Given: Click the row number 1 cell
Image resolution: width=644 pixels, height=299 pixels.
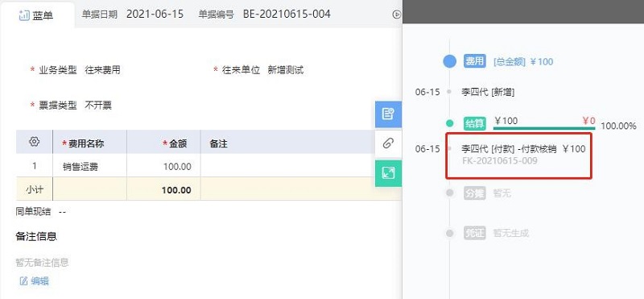Looking at the screenshot, I should click(35, 166).
